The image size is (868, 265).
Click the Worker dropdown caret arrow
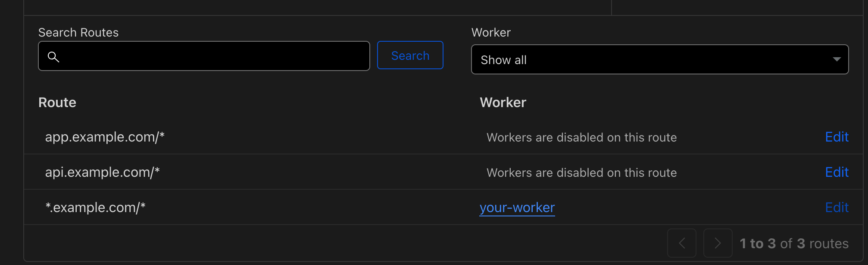pyautogui.click(x=837, y=59)
